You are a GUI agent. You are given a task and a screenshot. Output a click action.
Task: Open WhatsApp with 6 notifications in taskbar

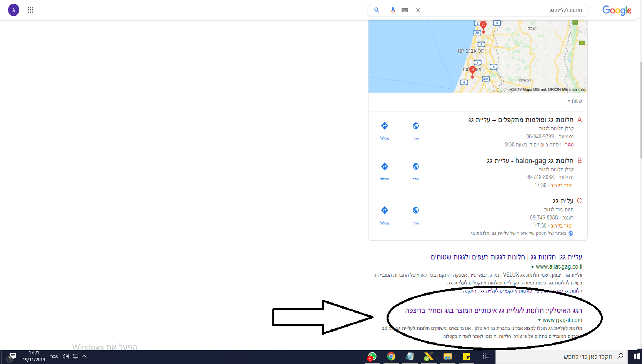372,357
